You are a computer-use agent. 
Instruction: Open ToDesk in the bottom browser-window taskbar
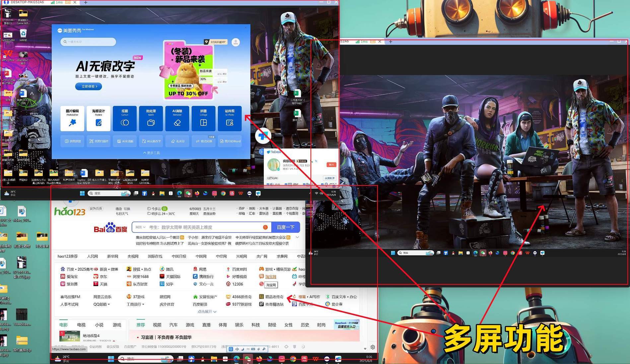click(338, 359)
